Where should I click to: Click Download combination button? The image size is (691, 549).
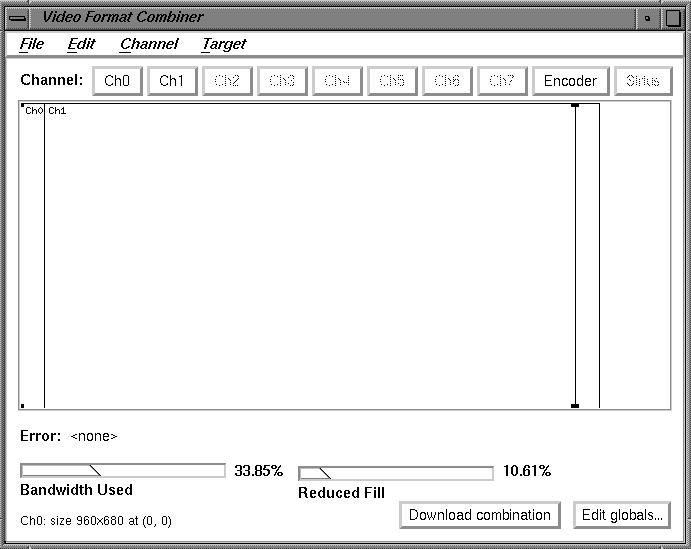(480, 515)
